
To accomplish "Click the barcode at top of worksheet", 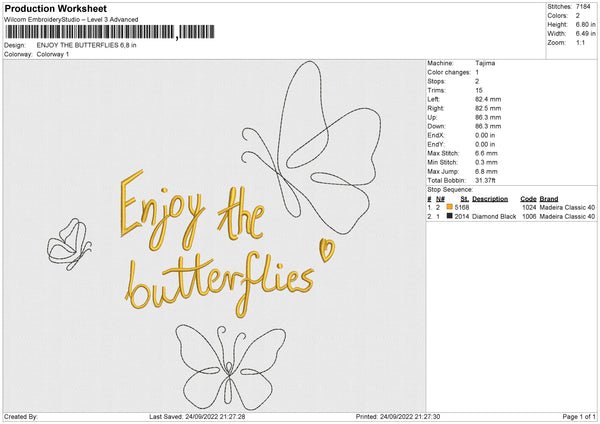I will (x=110, y=32).
